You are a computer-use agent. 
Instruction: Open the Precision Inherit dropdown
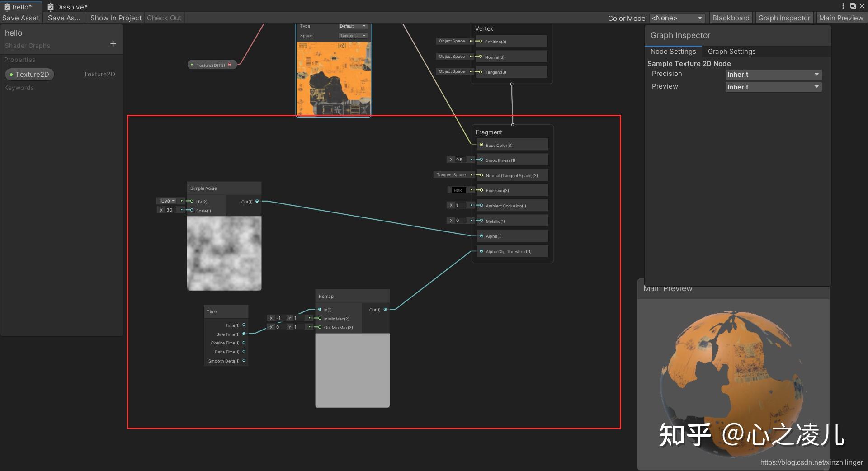click(773, 74)
